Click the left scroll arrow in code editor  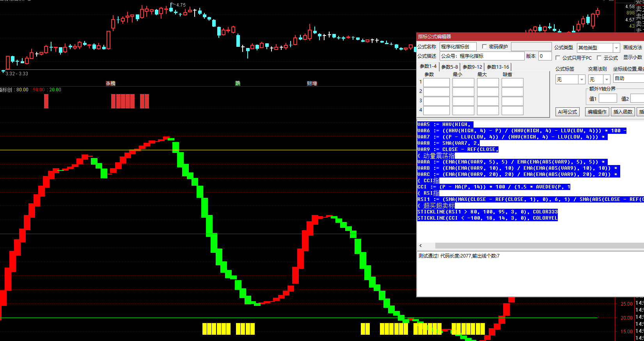pos(420,246)
